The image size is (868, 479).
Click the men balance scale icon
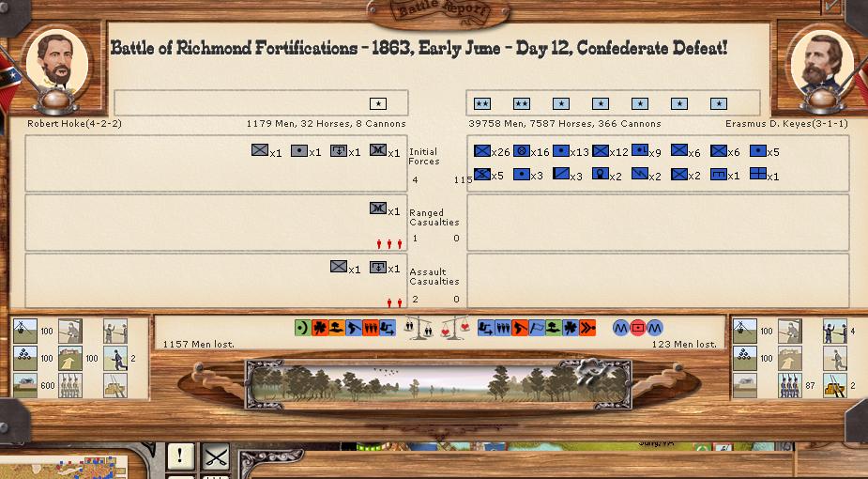click(x=414, y=329)
